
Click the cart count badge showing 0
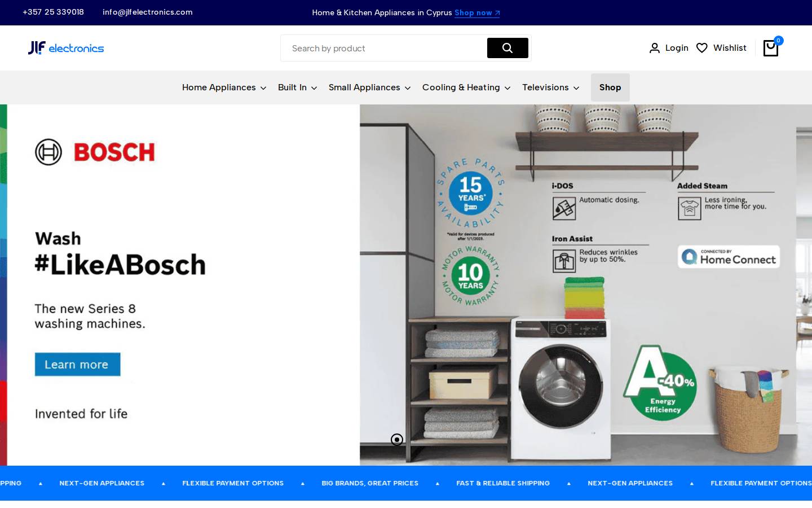(778, 41)
